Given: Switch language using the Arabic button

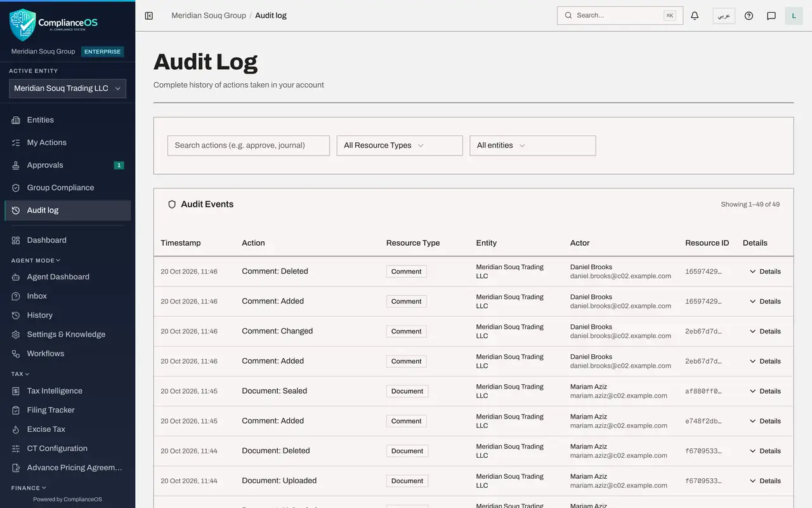Looking at the screenshot, I should 724,16.
